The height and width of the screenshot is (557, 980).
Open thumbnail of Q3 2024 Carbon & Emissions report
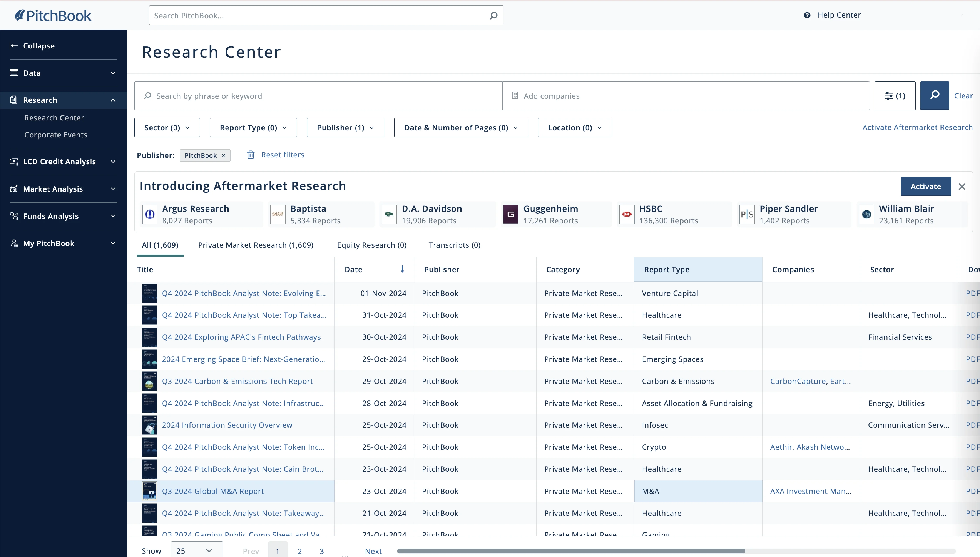pyautogui.click(x=150, y=381)
